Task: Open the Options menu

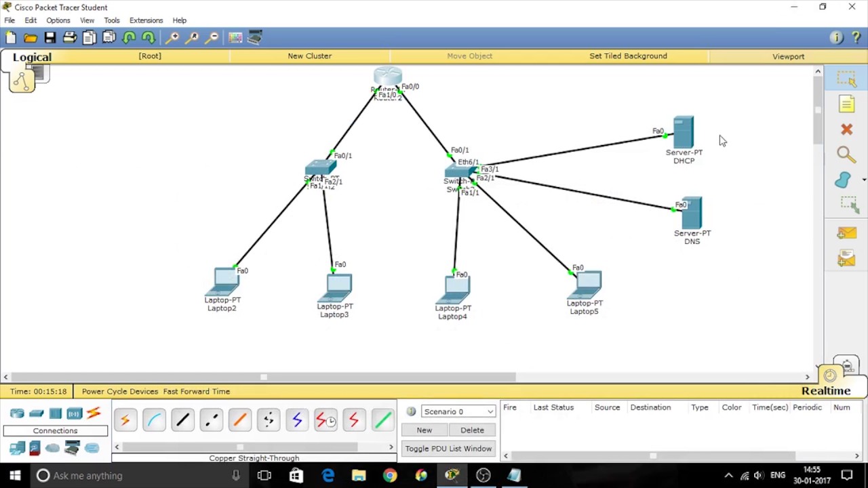Action: coord(58,20)
